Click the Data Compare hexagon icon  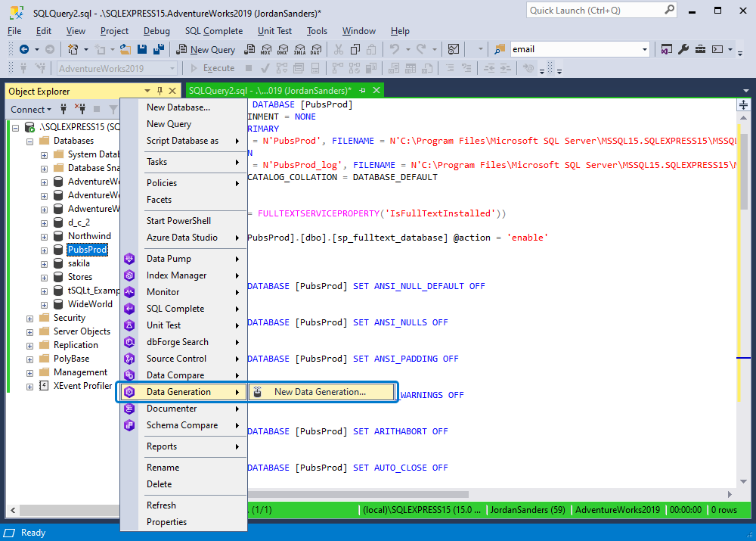pos(129,375)
